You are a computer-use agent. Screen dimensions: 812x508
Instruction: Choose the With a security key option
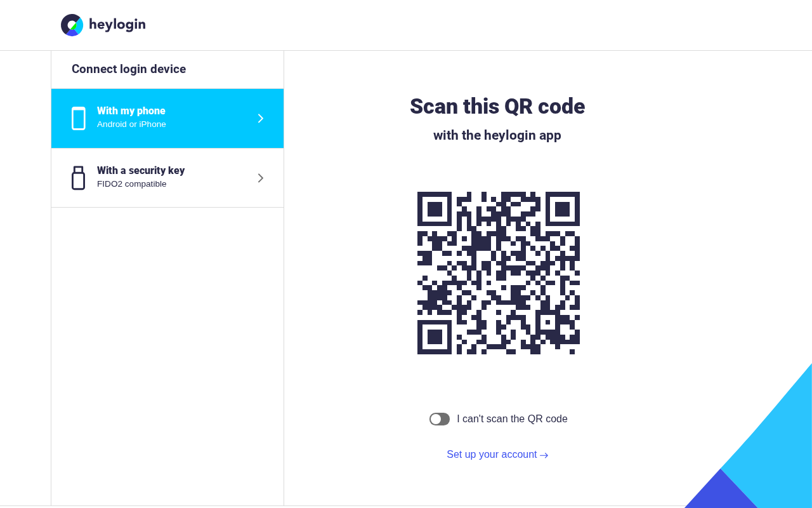[x=167, y=178]
